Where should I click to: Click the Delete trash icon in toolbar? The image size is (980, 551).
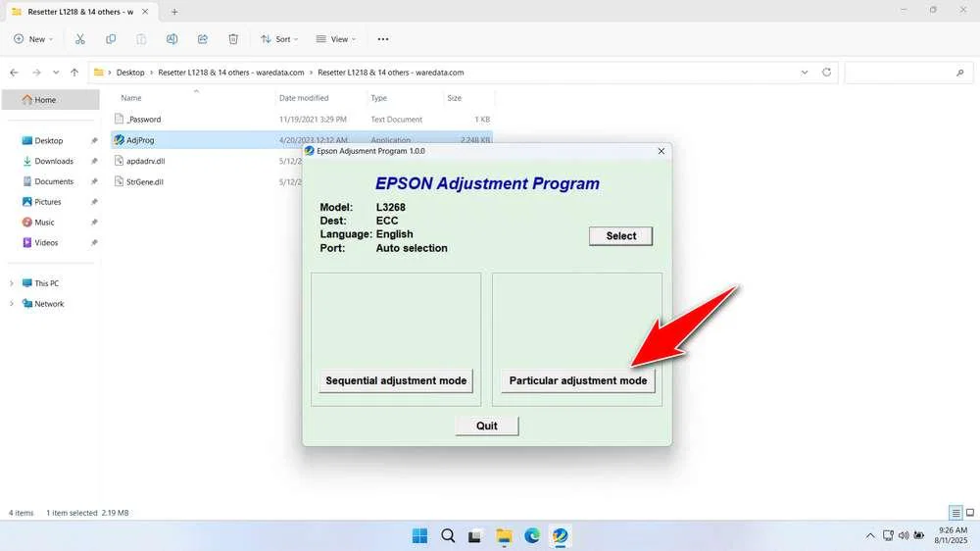click(233, 39)
